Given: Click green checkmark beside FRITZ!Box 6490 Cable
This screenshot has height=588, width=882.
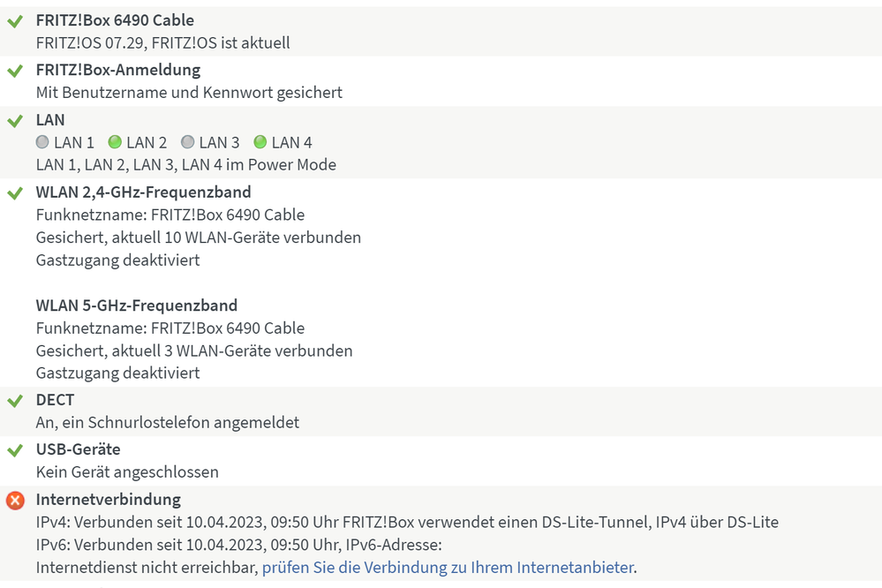Looking at the screenshot, I should click(x=15, y=20).
